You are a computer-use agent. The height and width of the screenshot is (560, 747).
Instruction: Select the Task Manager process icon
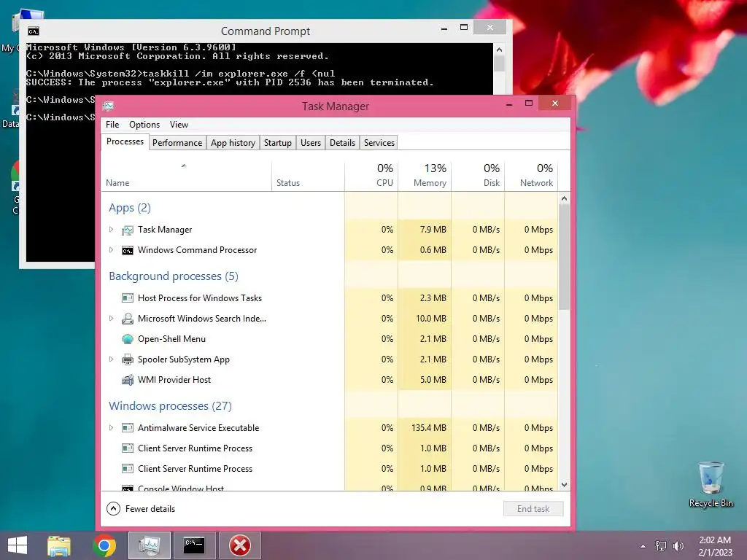pos(127,230)
